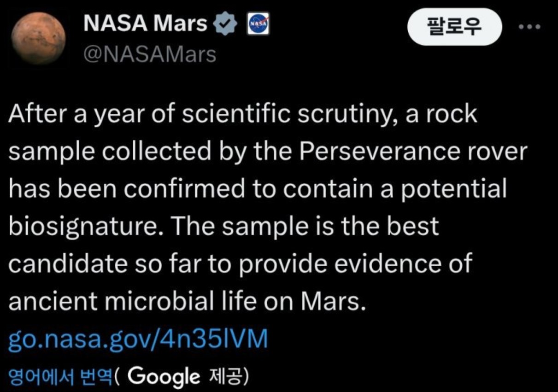Open the go.nasa.gov/4n35lVM link
Image resolution: width=558 pixels, height=392 pixels.
[x=138, y=339]
